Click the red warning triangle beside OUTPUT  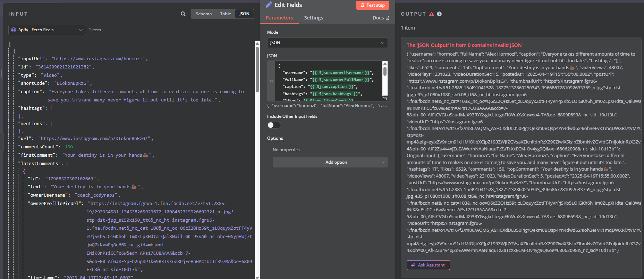432,14
